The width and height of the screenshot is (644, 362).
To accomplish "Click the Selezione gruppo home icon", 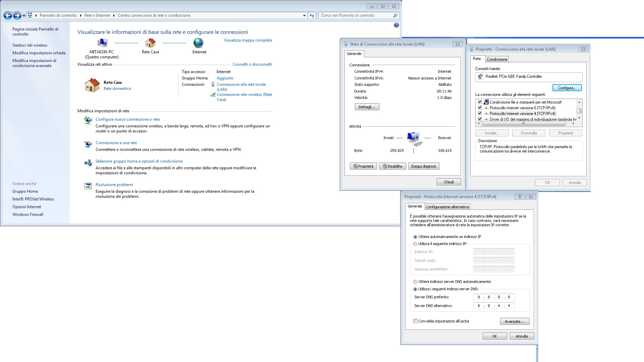I will tap(88, 163).
